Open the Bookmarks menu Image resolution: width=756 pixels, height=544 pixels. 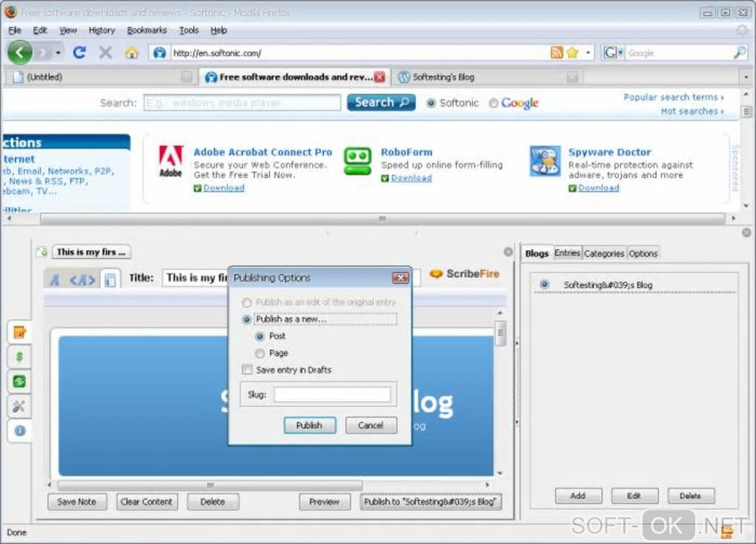(147, 30)
